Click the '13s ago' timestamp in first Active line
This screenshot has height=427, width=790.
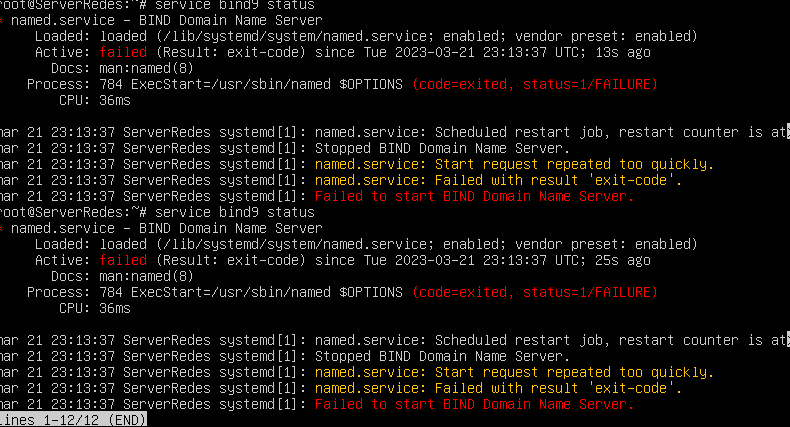click(623, 52)
